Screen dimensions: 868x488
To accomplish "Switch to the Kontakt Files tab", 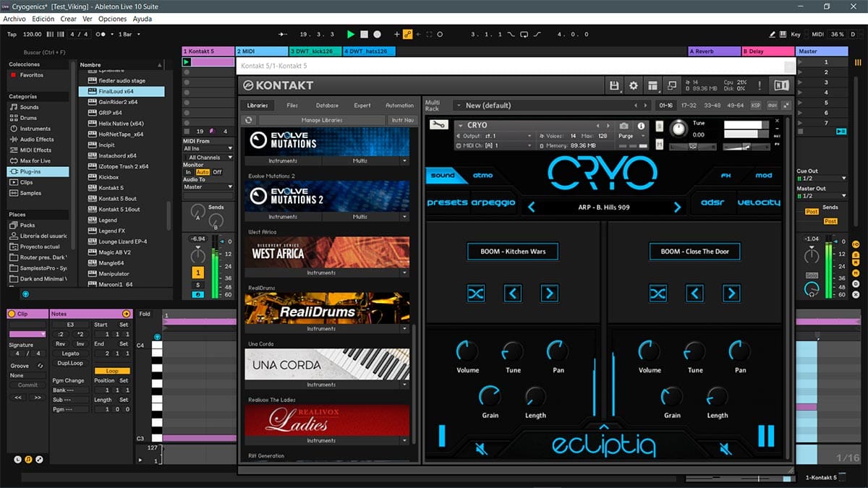I will [292, 106].
